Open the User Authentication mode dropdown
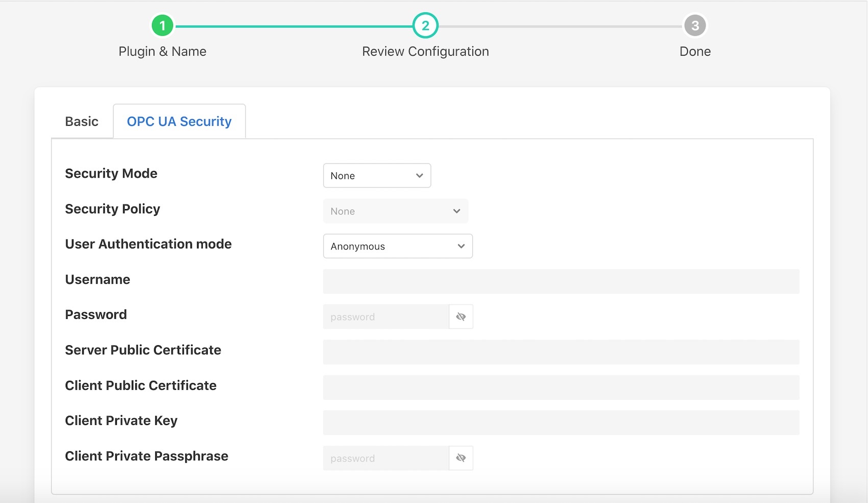 [397, 246]
